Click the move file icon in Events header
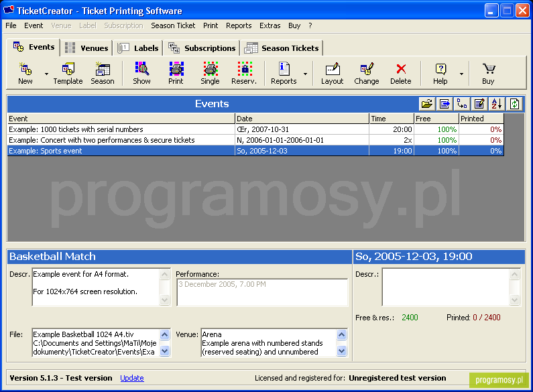 [x=462, y=104]
